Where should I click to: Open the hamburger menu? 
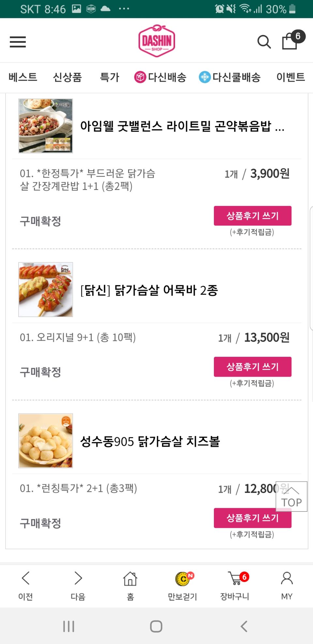(x=18, y=42)
